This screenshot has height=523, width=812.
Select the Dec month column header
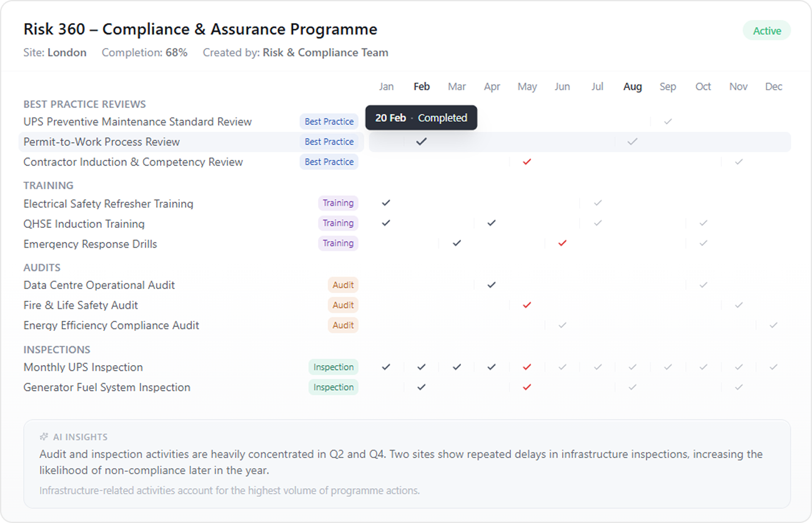[774, 87]
